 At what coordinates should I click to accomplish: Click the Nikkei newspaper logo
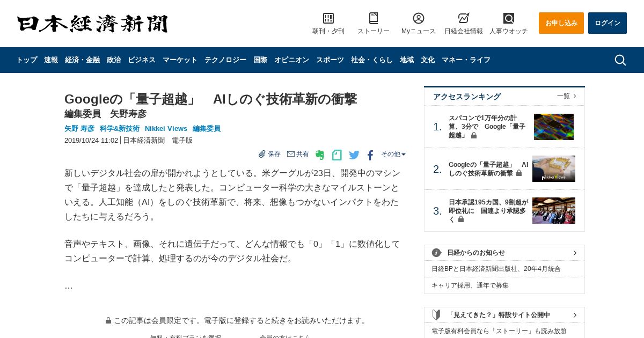click(x=92, y=24)
